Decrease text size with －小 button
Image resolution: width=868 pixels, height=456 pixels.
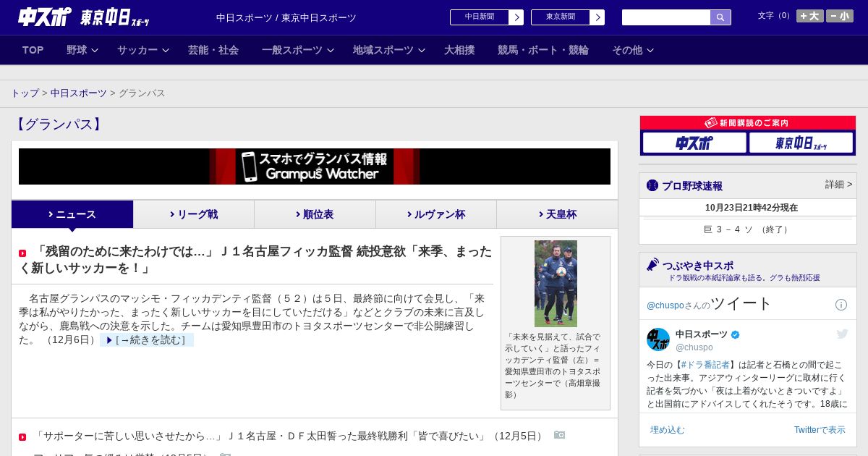pos(840,16)
